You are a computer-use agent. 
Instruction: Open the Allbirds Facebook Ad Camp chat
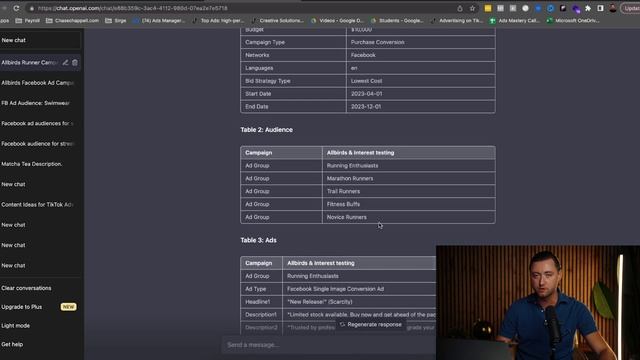[40, 83]
